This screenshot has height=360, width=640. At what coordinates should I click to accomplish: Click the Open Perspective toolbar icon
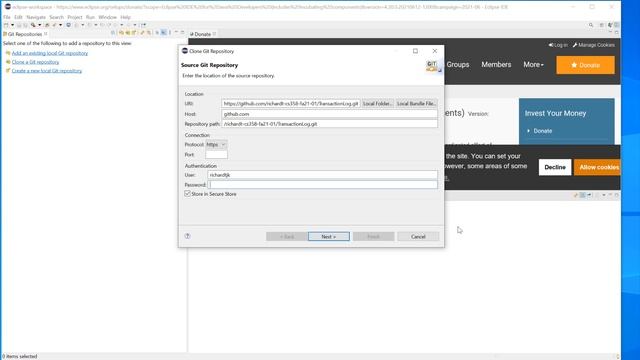pyautogui.click(x=601, y=25)
